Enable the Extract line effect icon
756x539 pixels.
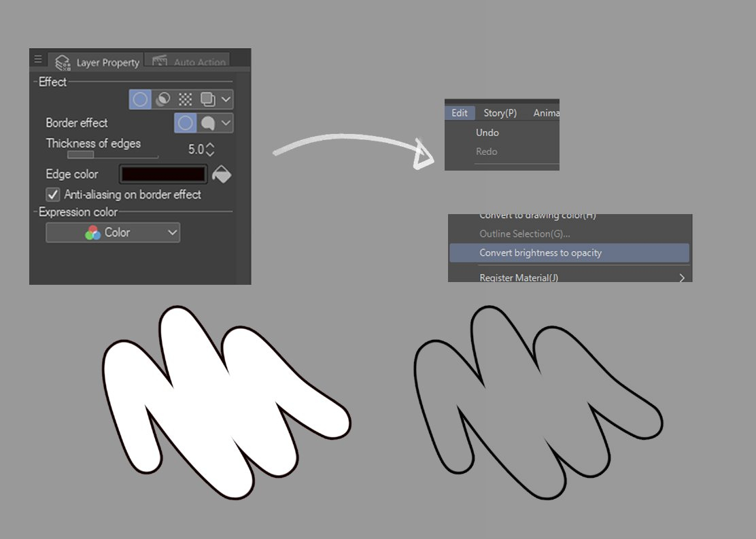[162, 99]
